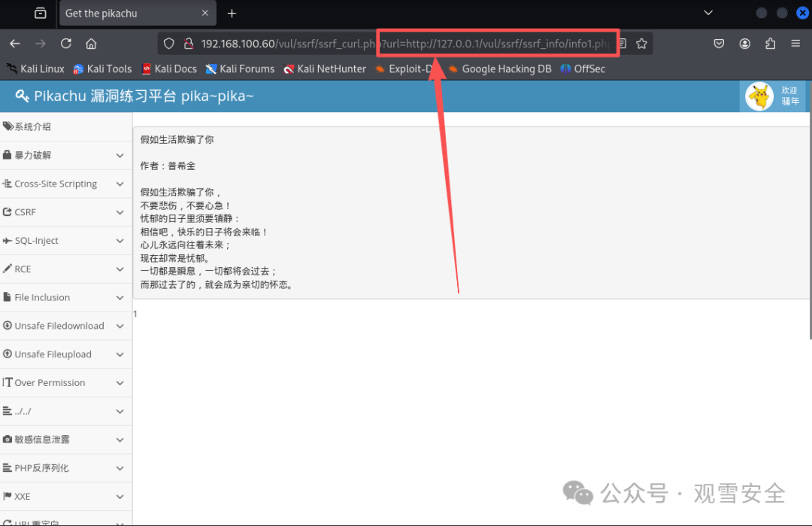The image size is (812, 526).
Task: Click the Pikachu avatar image
Action: coord(759,96)
